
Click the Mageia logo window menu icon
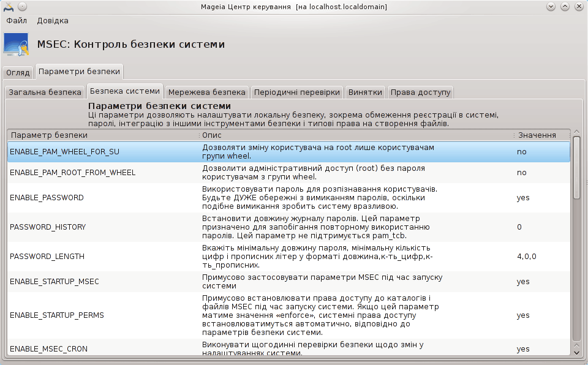tap(8, 7)
